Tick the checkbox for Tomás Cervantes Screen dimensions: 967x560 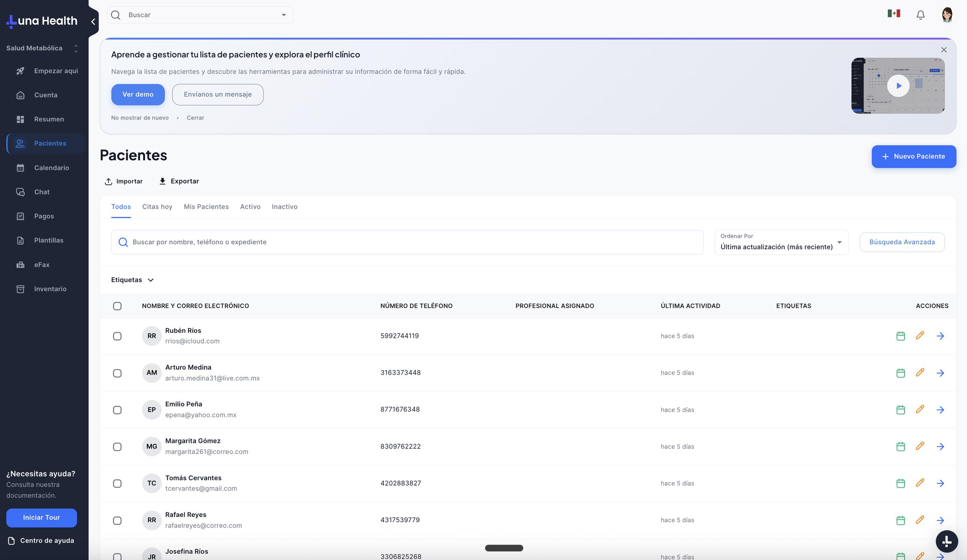117,484
